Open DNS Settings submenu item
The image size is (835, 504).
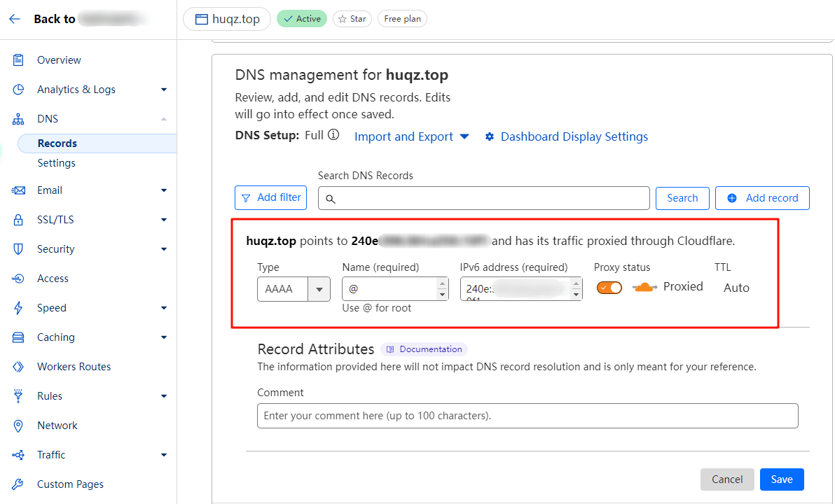(56, 163)
